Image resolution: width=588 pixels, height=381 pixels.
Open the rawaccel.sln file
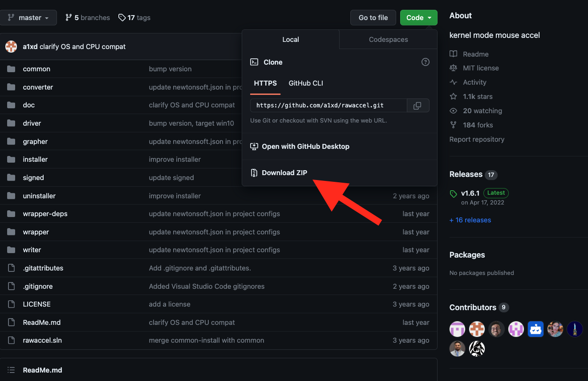click(x=42, y=340)
